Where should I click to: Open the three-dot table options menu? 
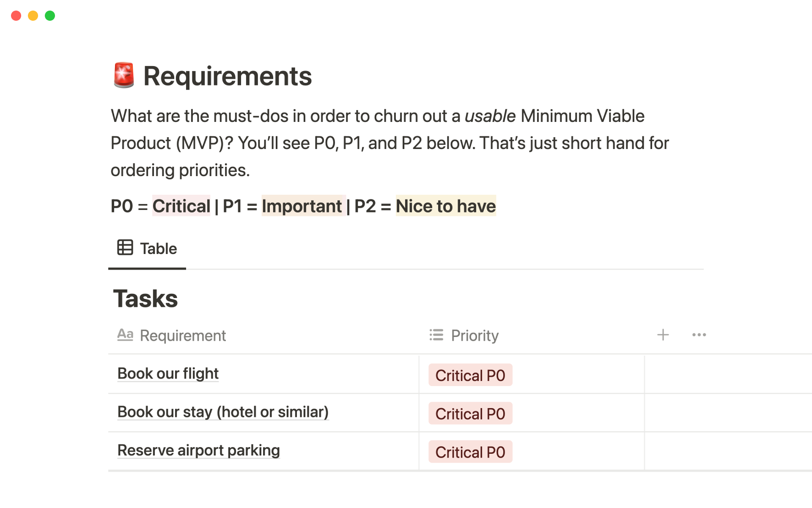coord(699,335)
